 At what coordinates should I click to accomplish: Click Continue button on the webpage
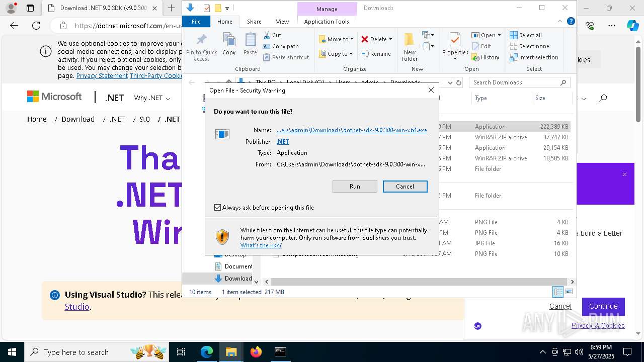point(603,306)
